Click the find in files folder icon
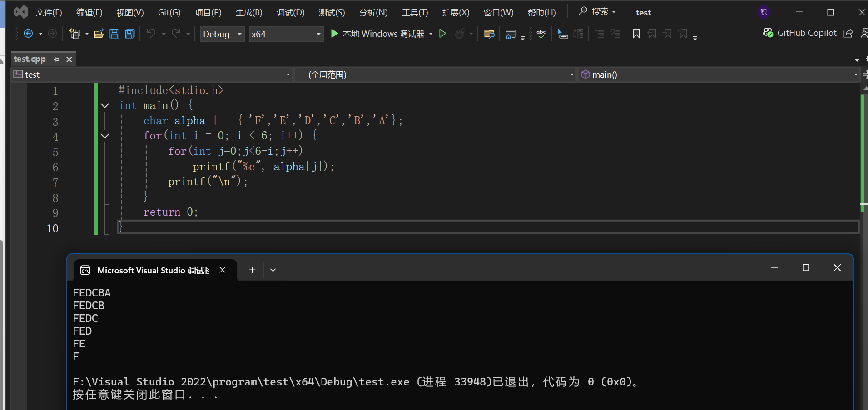This screenshot has width=868, height=410. (x=489, y=34)
